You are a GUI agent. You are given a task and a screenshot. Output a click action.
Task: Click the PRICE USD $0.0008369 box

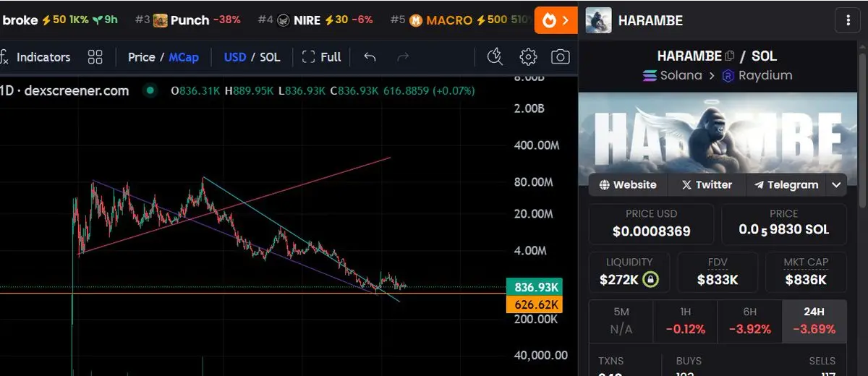651,224
